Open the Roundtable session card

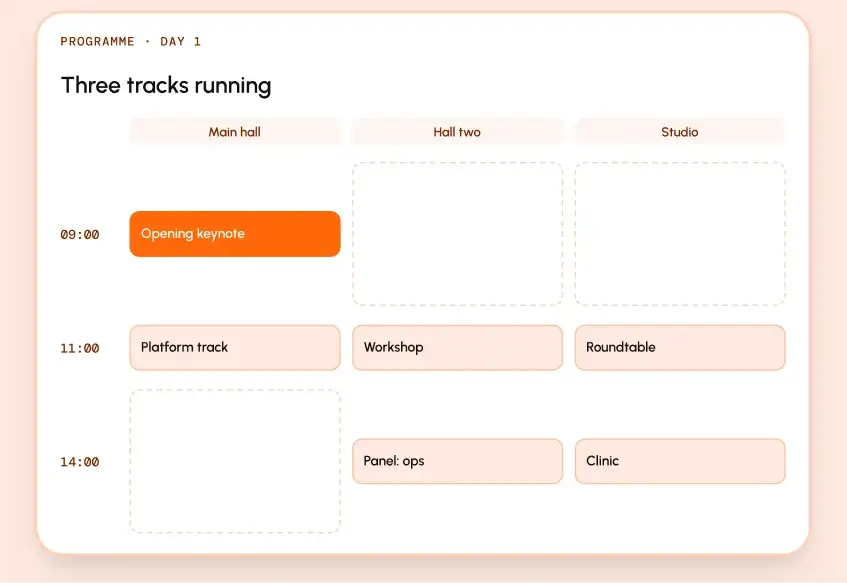[x=680, y=347]
